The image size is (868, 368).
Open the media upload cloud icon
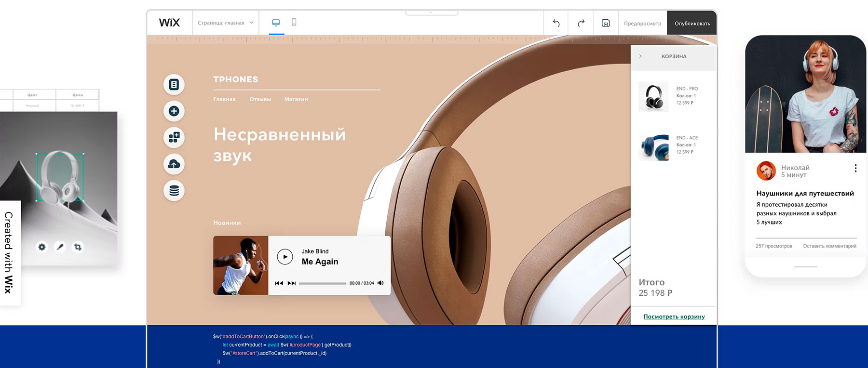(x=174, y=164)
